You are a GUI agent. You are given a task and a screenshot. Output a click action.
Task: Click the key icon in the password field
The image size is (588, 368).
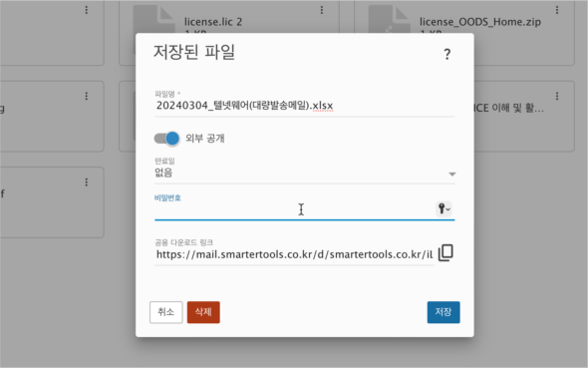click(443, 208)
